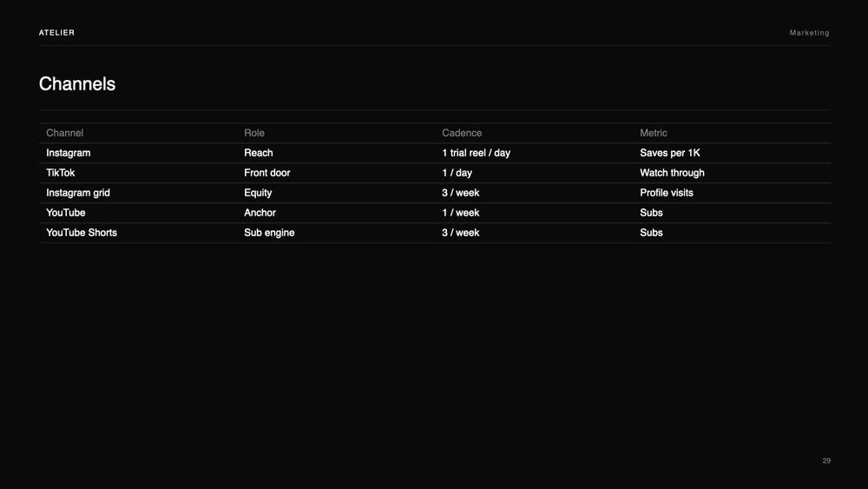The width and height of the screenshot is (868, 489).
Task: Select the 1 / week cadence cell
Action: [461, 213]
